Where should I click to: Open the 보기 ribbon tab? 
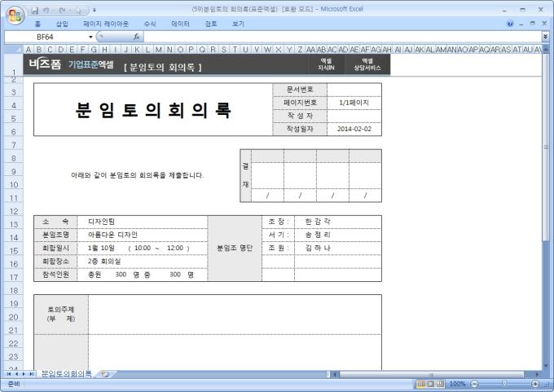[238, 24]
